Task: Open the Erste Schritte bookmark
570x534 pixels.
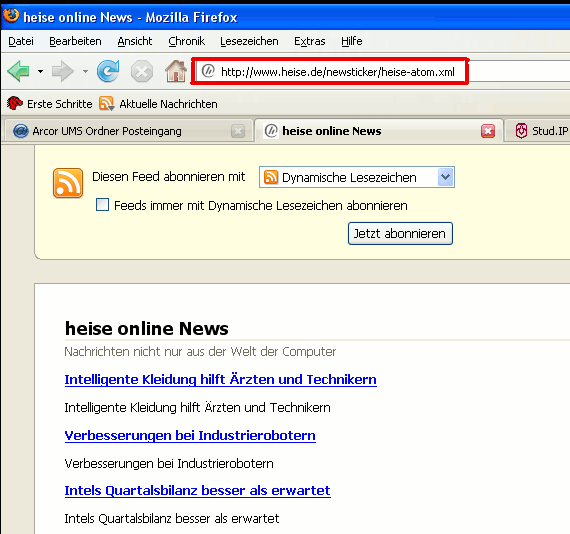Action: tap(49, 104)
